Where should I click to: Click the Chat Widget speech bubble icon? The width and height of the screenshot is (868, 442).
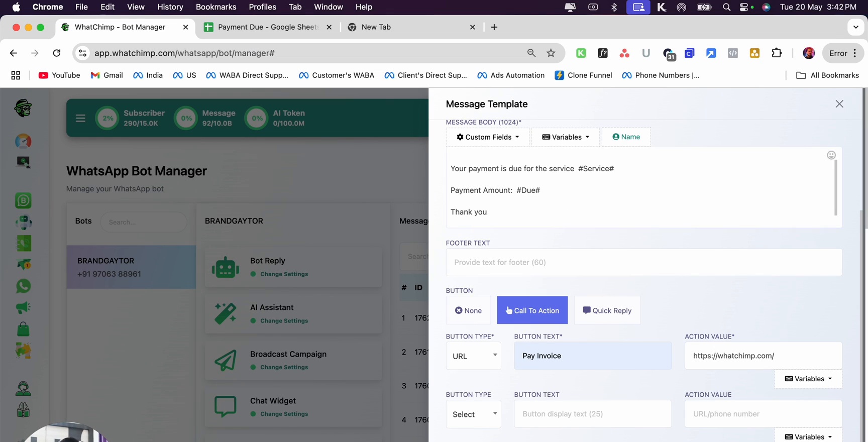226,407
